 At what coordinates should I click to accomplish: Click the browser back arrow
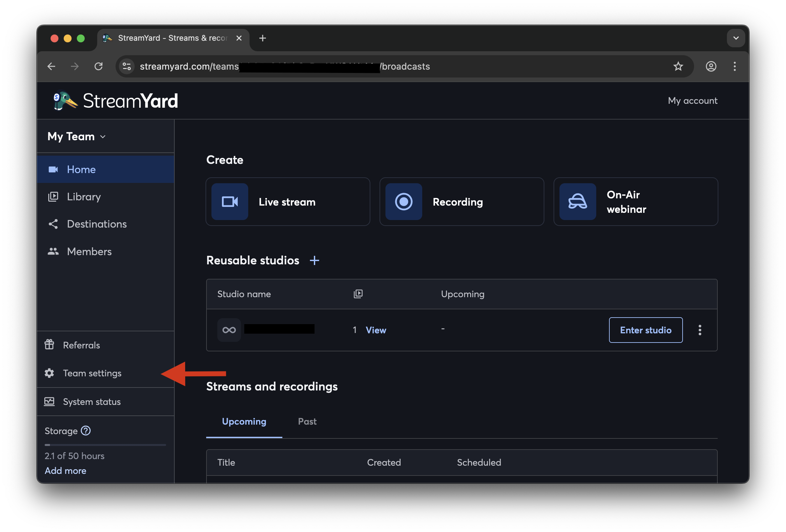(x=52, y=66)
